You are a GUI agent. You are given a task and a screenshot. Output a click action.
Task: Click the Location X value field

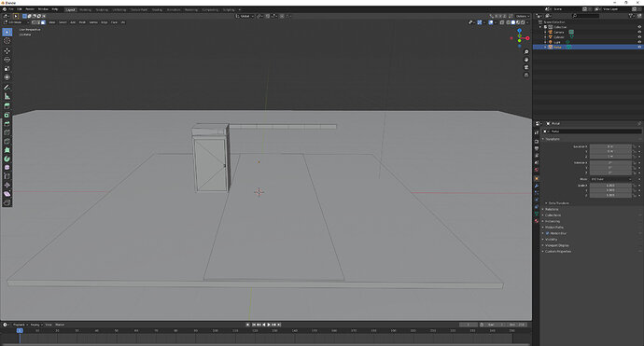(610, 146)
